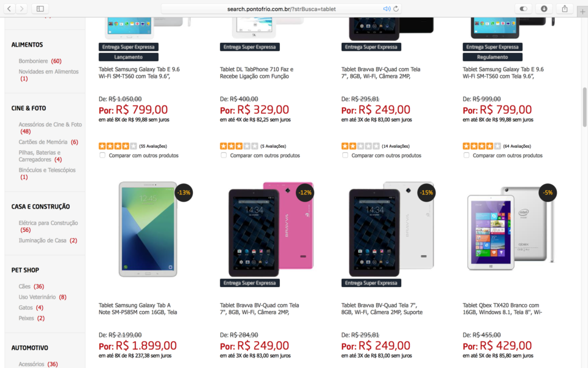Enable compare checkbox for Tablet DL TabPhone 710

click(223, 155)
